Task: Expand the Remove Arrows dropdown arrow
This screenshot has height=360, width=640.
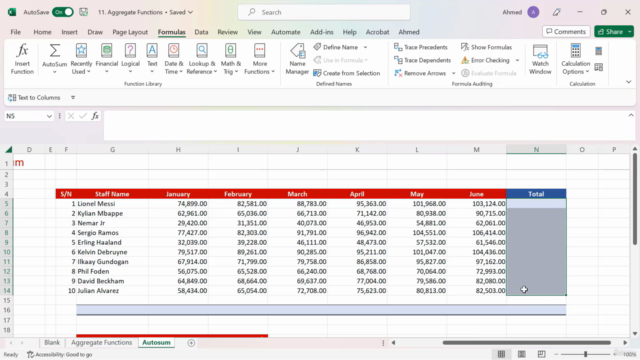Action: coord(453,73)
